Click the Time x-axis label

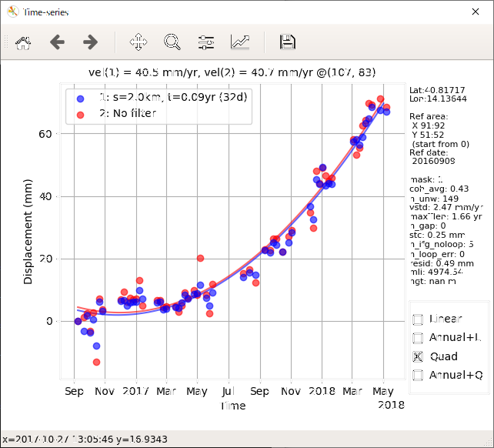pyautogui.click(x=232, y=406)
